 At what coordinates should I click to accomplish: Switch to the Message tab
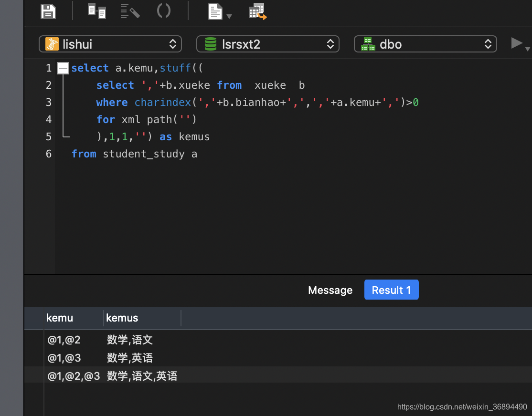[330, 290]
